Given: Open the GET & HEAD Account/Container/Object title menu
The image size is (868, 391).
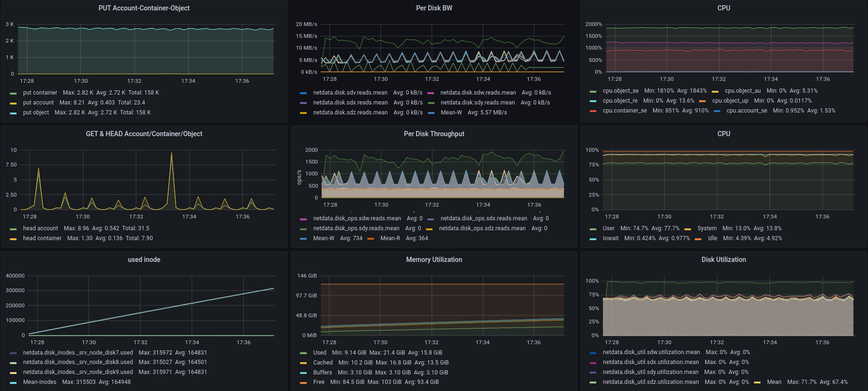Looking at the screenshot, I should [144, 134].
